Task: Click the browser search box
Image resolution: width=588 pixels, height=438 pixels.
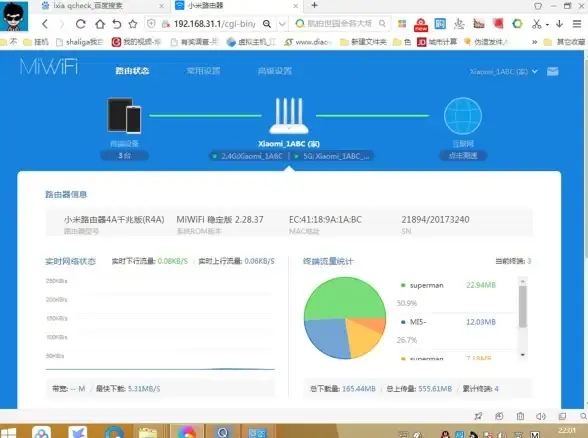Action: click(x=340, y=24)
